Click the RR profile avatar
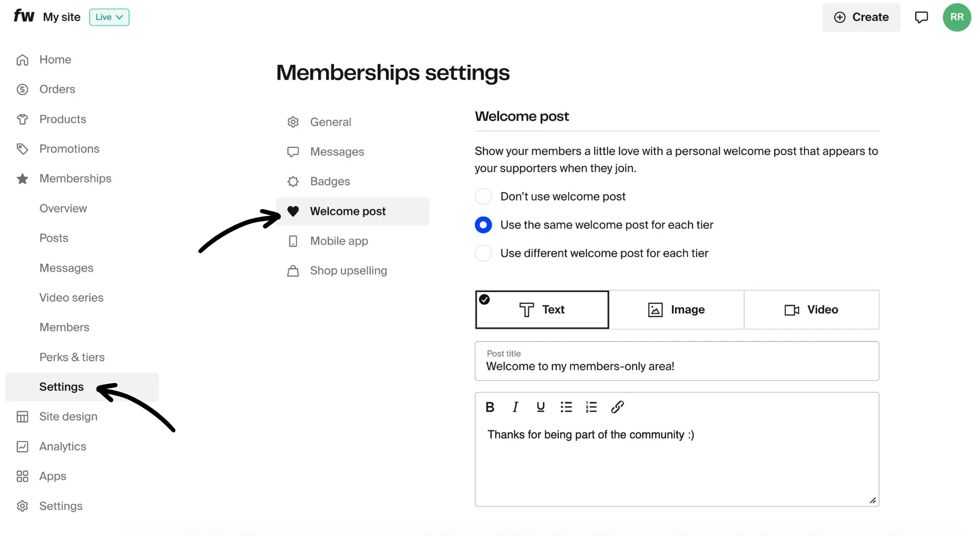 [x=958, y=17]
